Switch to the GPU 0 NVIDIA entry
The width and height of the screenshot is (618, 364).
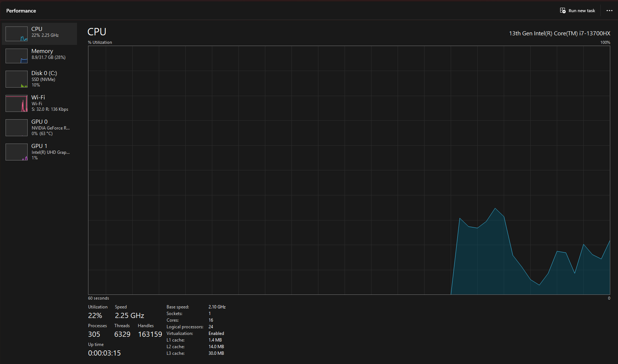39,128
